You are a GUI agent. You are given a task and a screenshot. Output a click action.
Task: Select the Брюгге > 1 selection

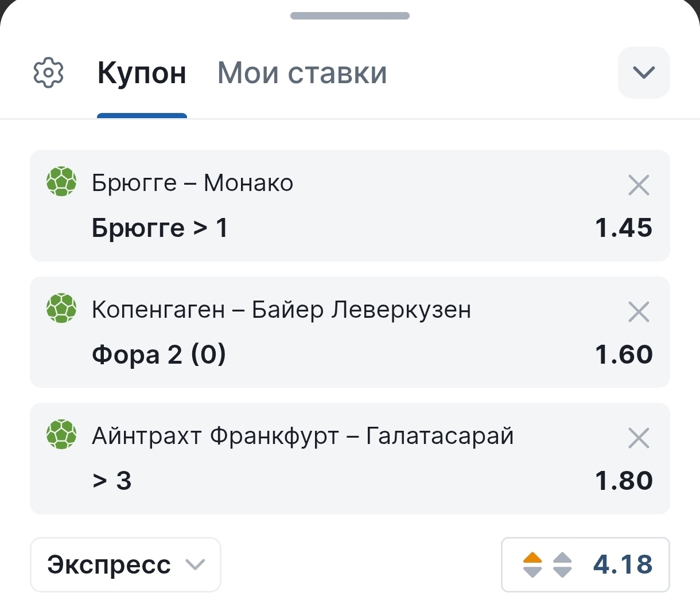[x=160, y=228]
